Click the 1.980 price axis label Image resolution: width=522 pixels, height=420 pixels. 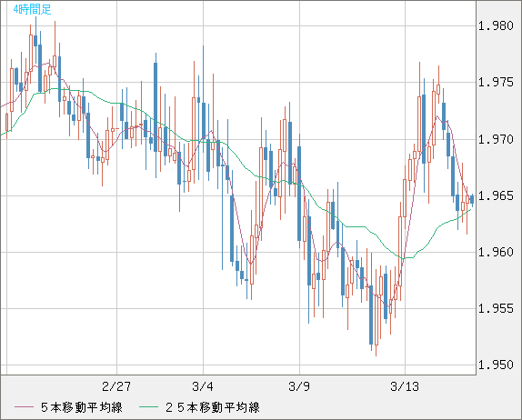point(496,25)
